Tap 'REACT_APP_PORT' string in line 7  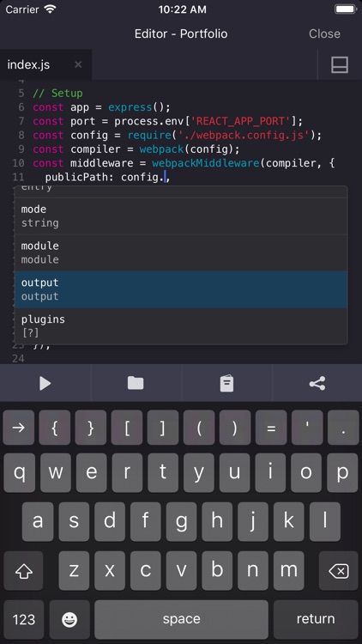[241, 121]
